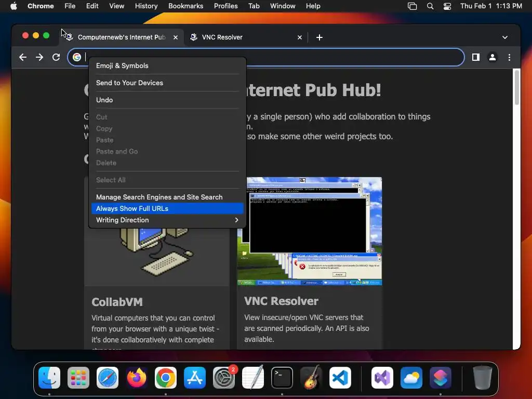
Task: Open Terminal from the Dock
Action: (282, 378)
